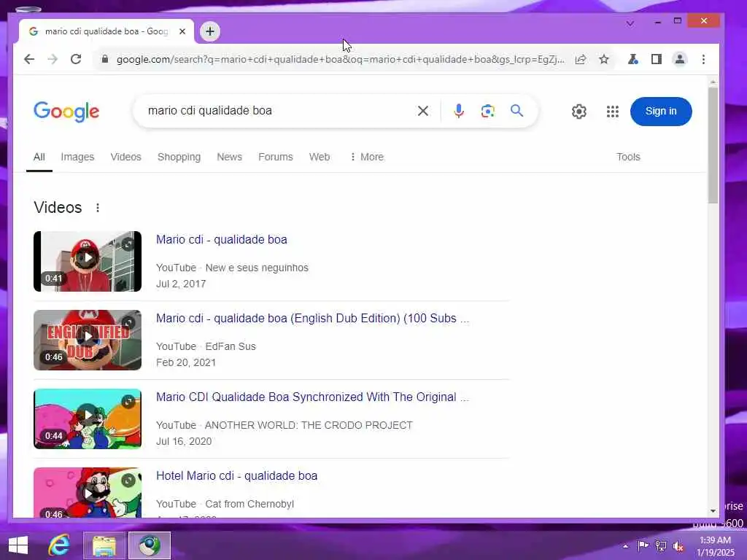Click the network tray icon
Viewport: 747px width, 560px height.
[x=661, y=546]
